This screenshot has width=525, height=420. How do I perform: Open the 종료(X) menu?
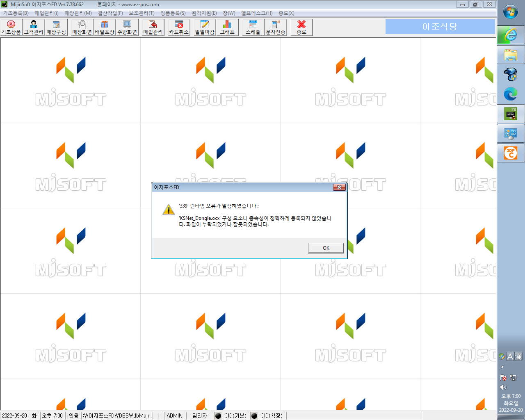point(286,13)
